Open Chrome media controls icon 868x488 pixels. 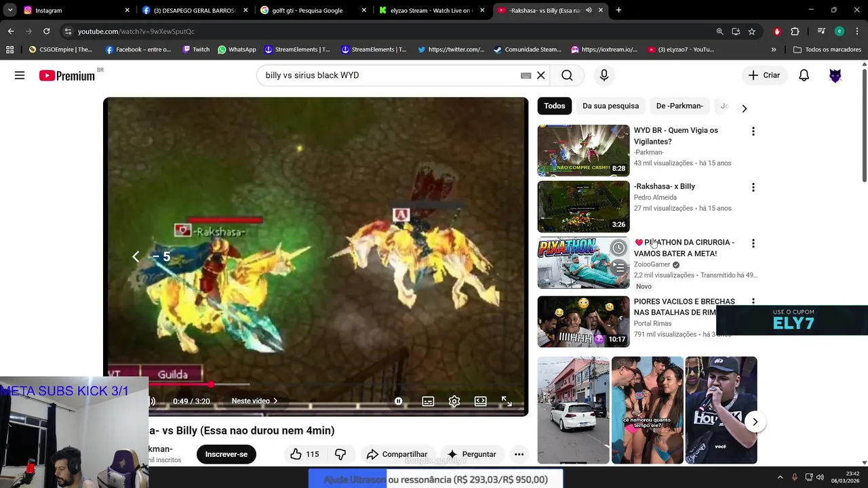coord(821,31)
